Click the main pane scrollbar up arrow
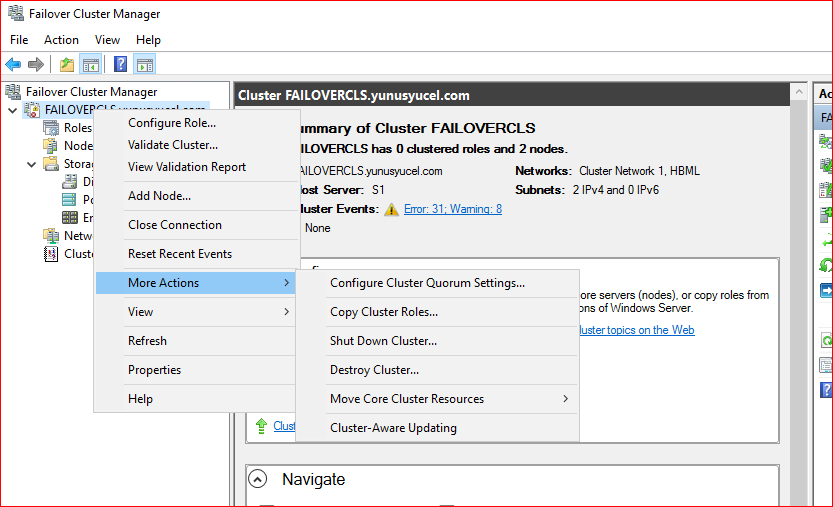The width and height of the screenshot is (833, 507). 798,92
